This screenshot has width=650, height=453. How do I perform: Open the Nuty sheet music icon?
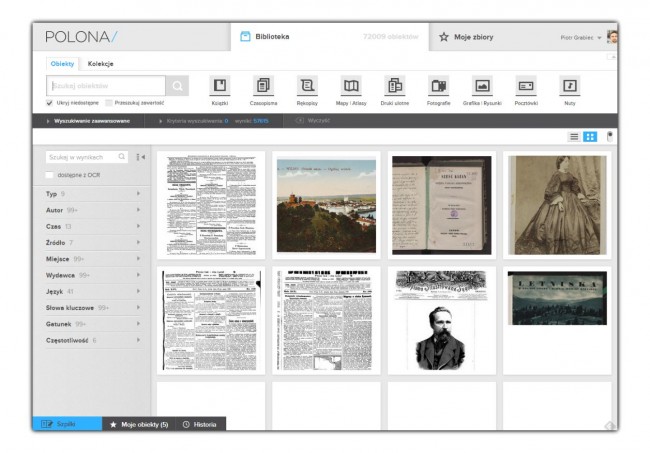click(570, 85)
